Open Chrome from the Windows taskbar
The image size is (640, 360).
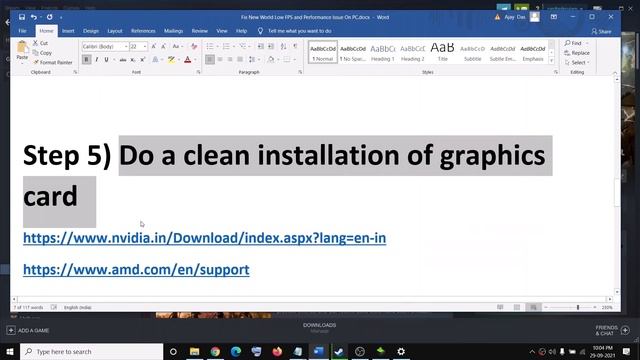pyautogui.click(x=215, y=351)
